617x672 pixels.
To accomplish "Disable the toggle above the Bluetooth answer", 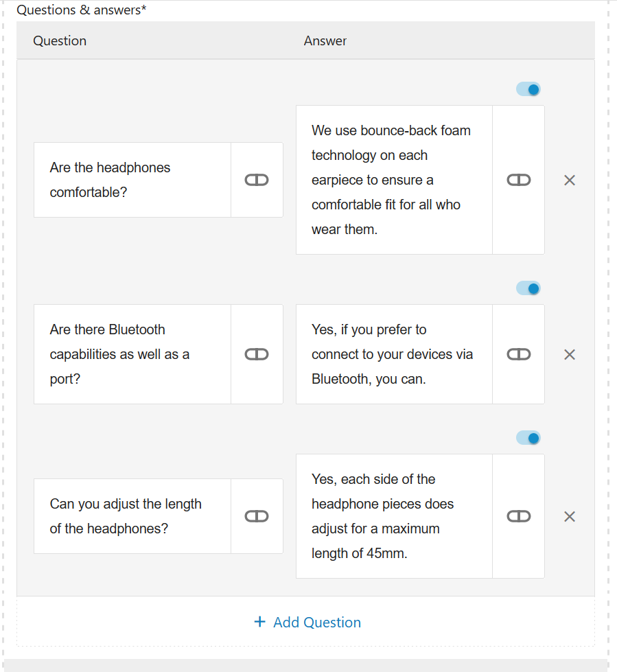I will point(528,288).
